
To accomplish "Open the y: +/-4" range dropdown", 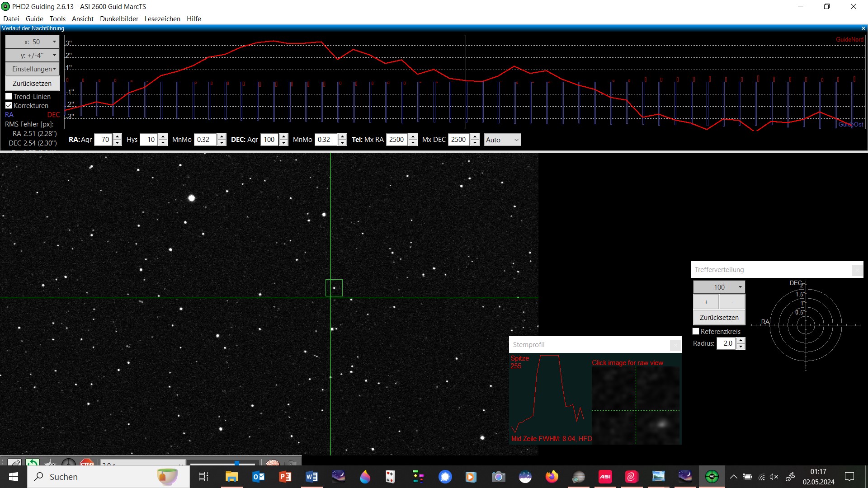I will [x=32, y=56].
